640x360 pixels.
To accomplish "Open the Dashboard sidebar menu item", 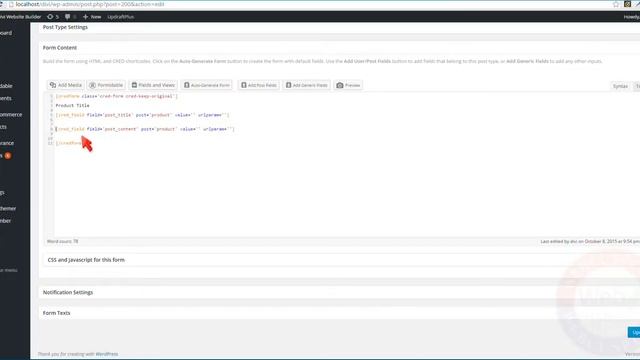I will tap(6, 33).
